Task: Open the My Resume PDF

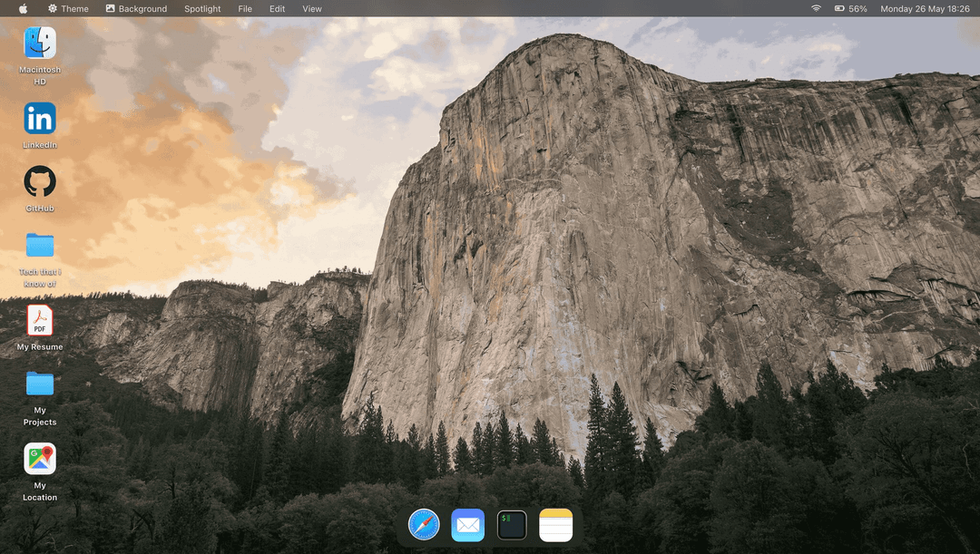Action: point(40,321)
